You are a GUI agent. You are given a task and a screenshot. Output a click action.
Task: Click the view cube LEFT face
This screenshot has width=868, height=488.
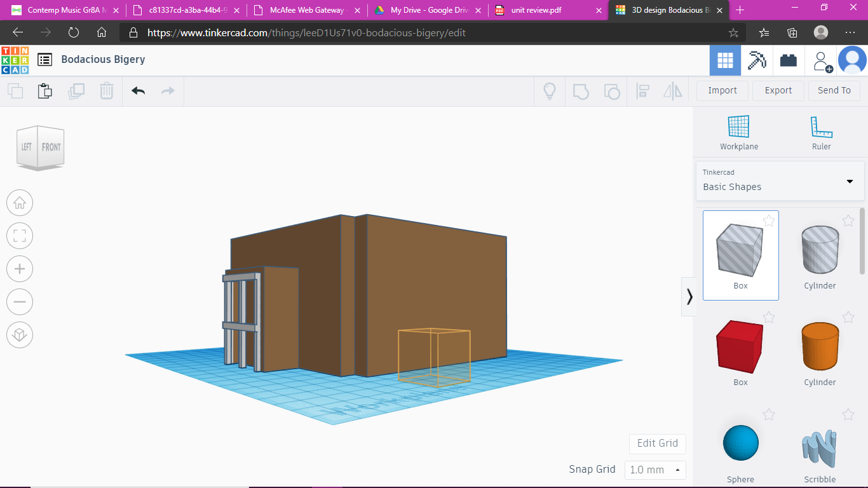click(27, 147)
